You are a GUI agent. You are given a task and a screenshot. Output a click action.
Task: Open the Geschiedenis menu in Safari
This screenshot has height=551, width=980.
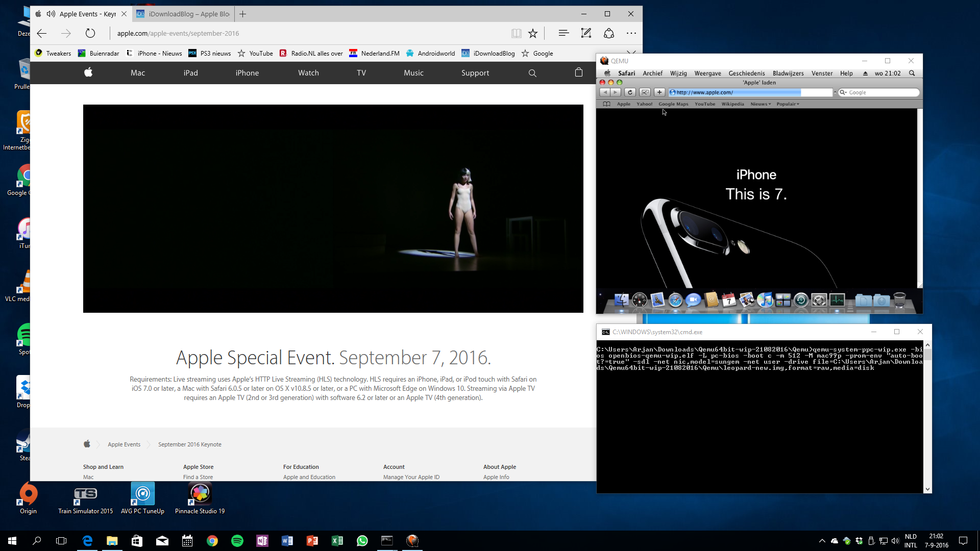747,73
